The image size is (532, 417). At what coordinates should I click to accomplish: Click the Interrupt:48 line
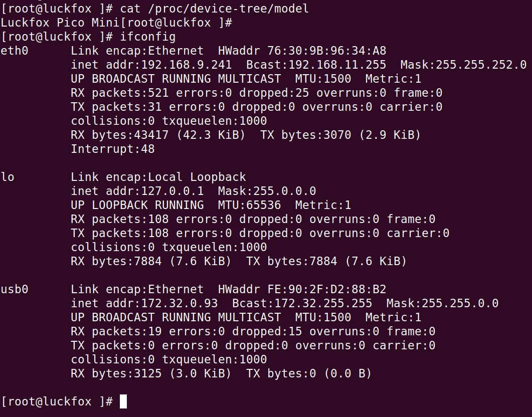pyautogui.click(x=113, y=149)
